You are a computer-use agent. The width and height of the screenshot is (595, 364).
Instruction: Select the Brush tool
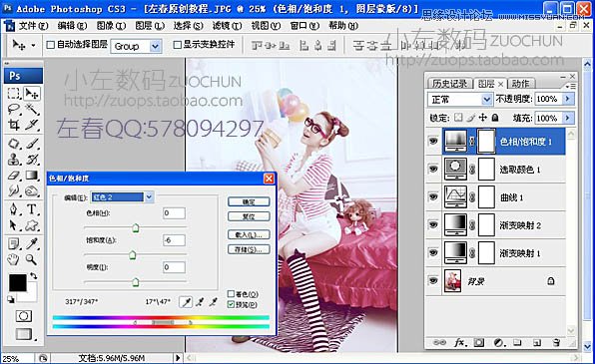pos(32,144)
